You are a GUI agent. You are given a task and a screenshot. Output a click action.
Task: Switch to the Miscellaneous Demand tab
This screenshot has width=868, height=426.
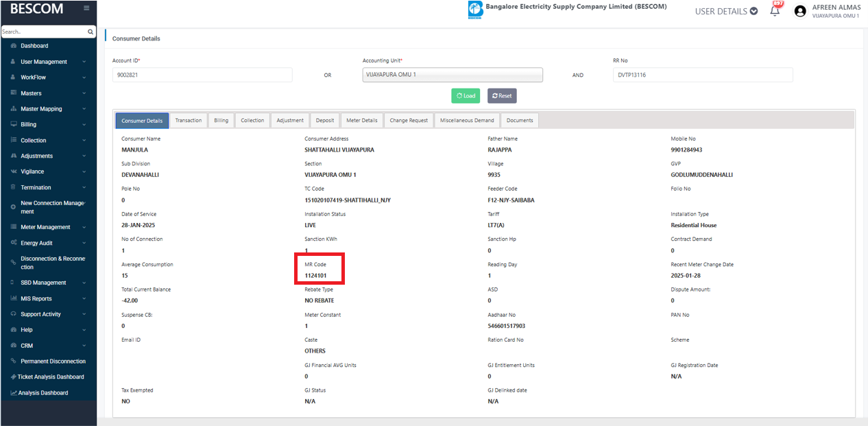467,121
